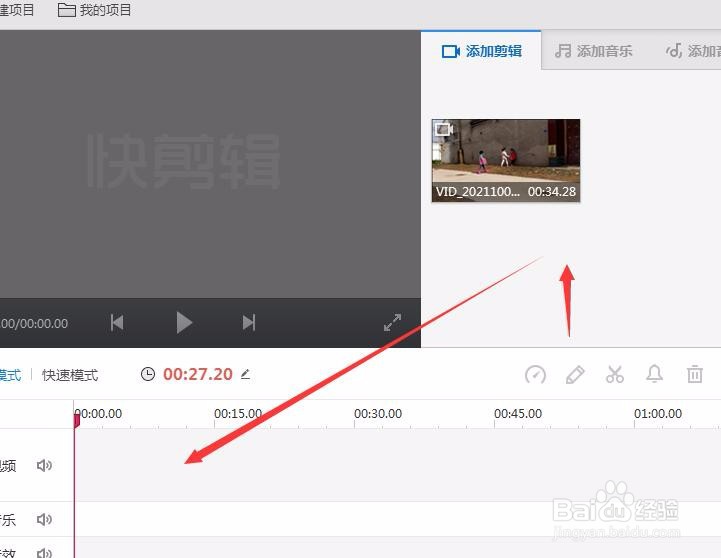This screenshot has width=721, height=558.
Task: Jump to next frame in preview player
Action: point(249,323)
